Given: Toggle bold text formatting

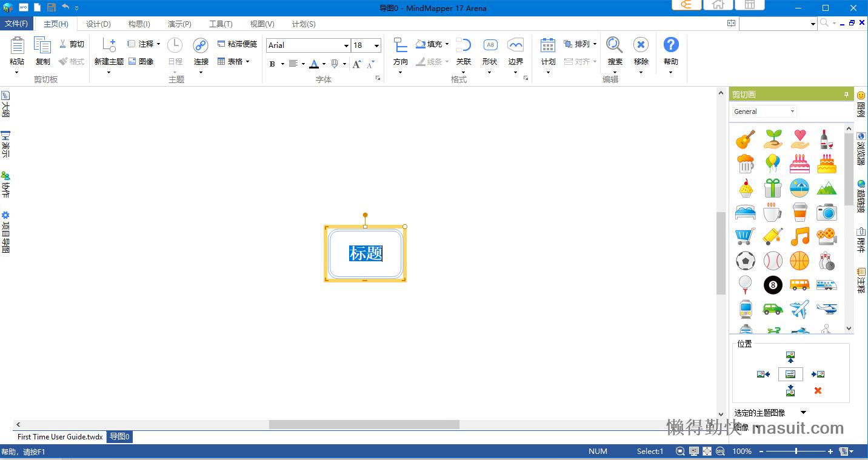Looking at the screenshot, I should point(272,64).
